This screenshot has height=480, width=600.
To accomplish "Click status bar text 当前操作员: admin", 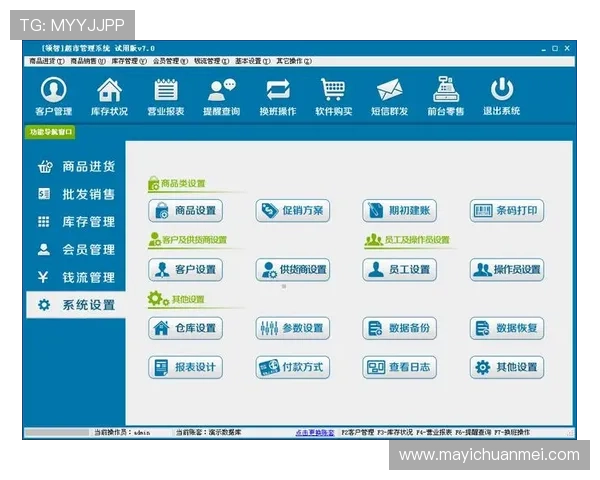I will (122, 433).
